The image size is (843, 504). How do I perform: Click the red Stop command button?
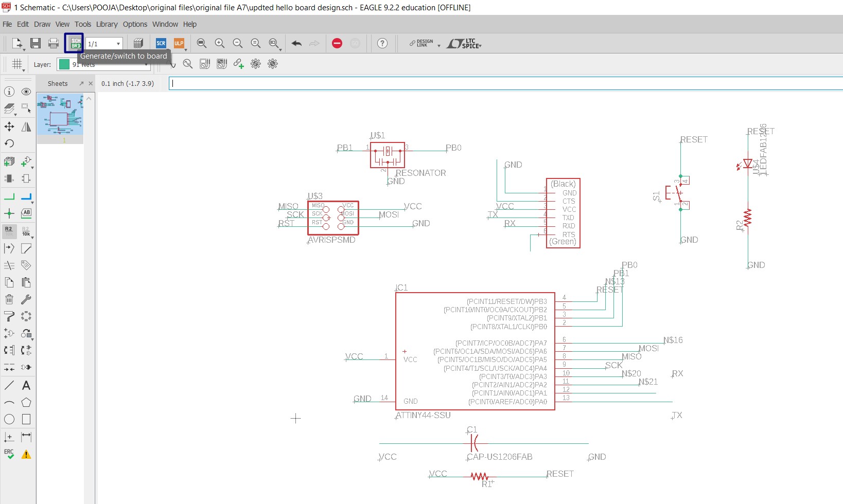337,43
